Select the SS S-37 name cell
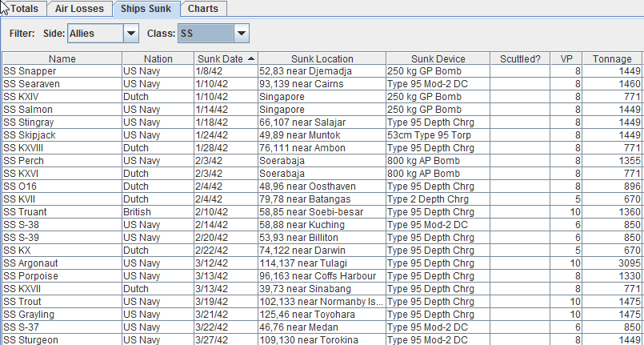This screenshot has height=345, width=644. click(62, 327)
